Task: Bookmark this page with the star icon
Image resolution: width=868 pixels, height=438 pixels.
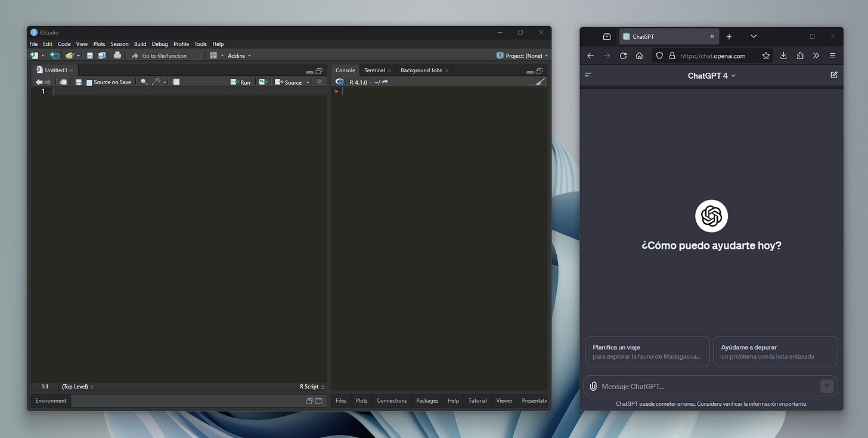Action: [x=766, y=55]
